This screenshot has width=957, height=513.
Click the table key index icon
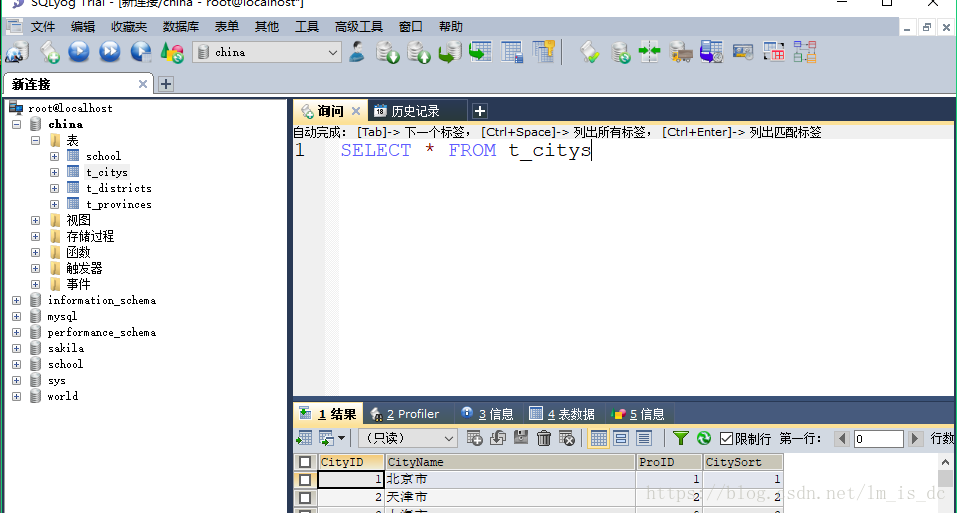(x=543, y=52)
